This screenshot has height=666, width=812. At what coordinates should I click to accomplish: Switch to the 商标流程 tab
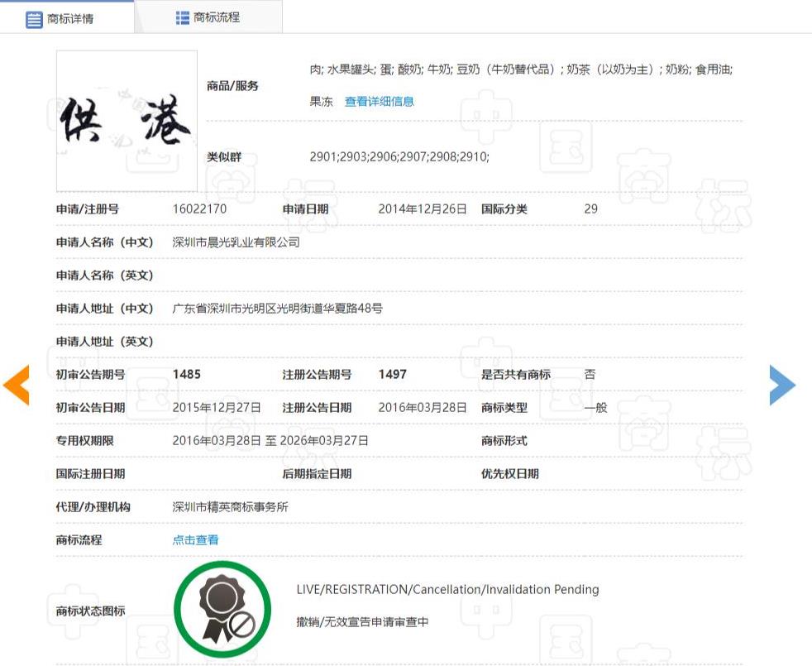click(215, 17)
